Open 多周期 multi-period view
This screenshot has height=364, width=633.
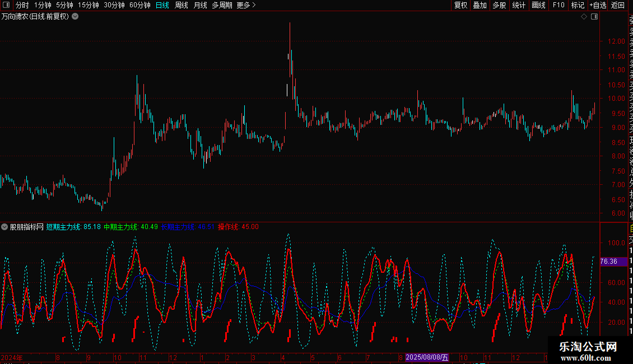222,5
